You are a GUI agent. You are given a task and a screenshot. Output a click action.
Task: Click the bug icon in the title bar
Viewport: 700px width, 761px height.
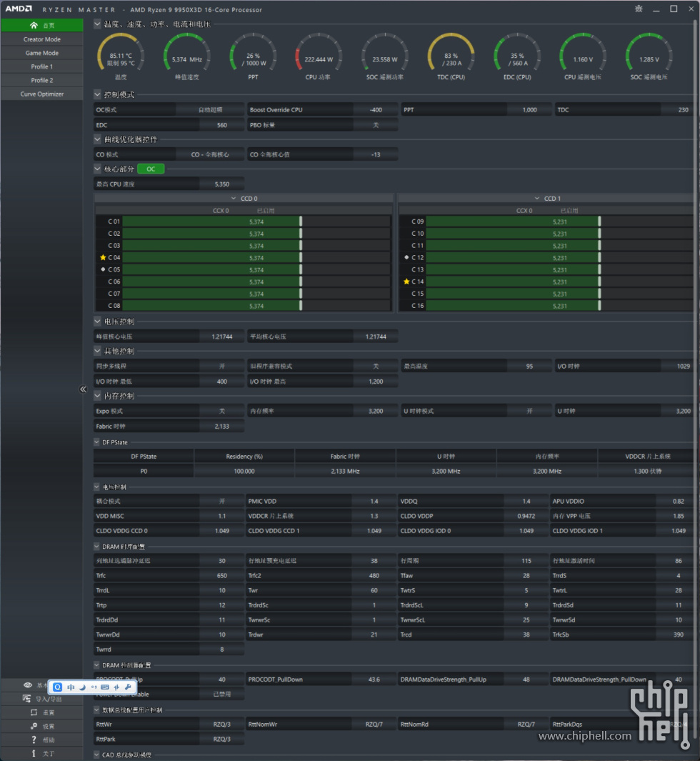click(x=639, y=9)
